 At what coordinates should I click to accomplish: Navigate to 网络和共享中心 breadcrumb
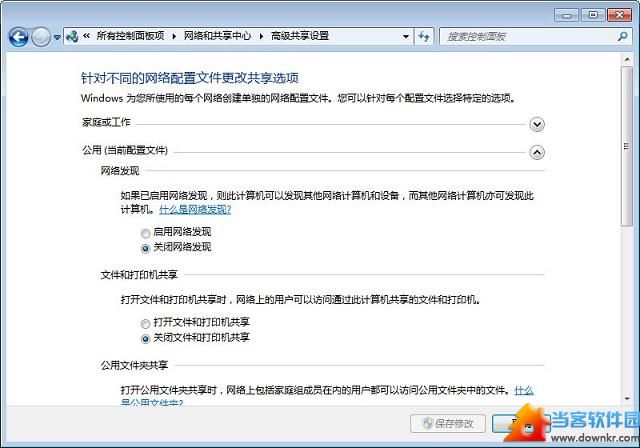[217, 36]
